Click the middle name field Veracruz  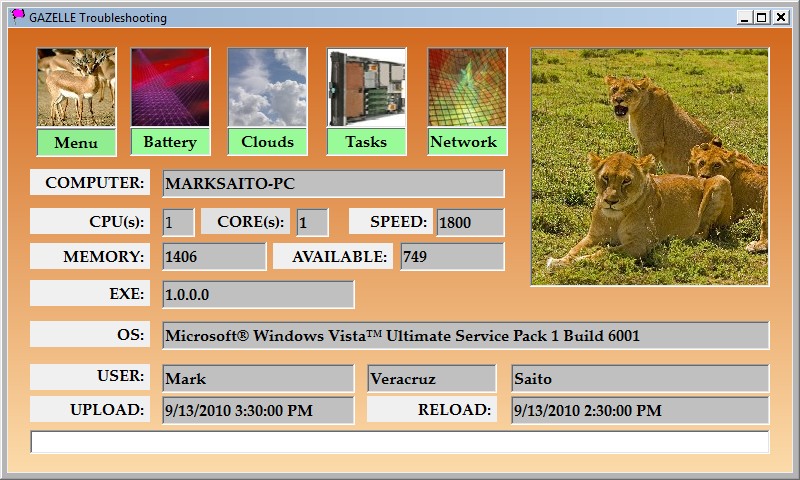pyautogui.click(x=432, y=378)
